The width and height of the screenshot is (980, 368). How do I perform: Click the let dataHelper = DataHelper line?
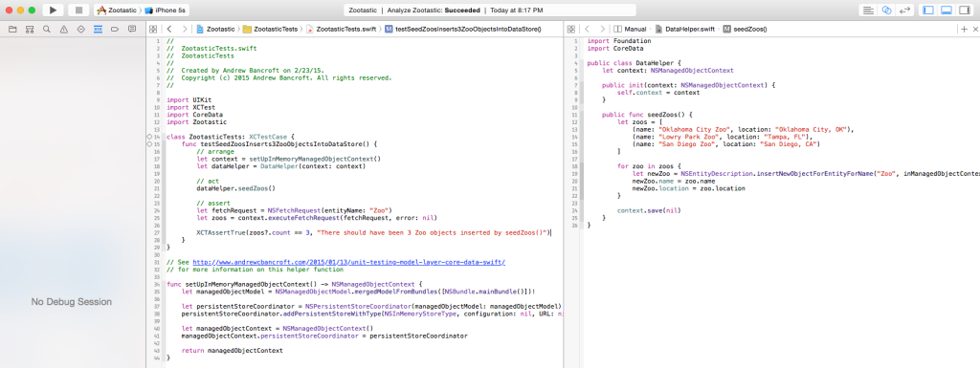pyautogui.click(x=280, y=166)
